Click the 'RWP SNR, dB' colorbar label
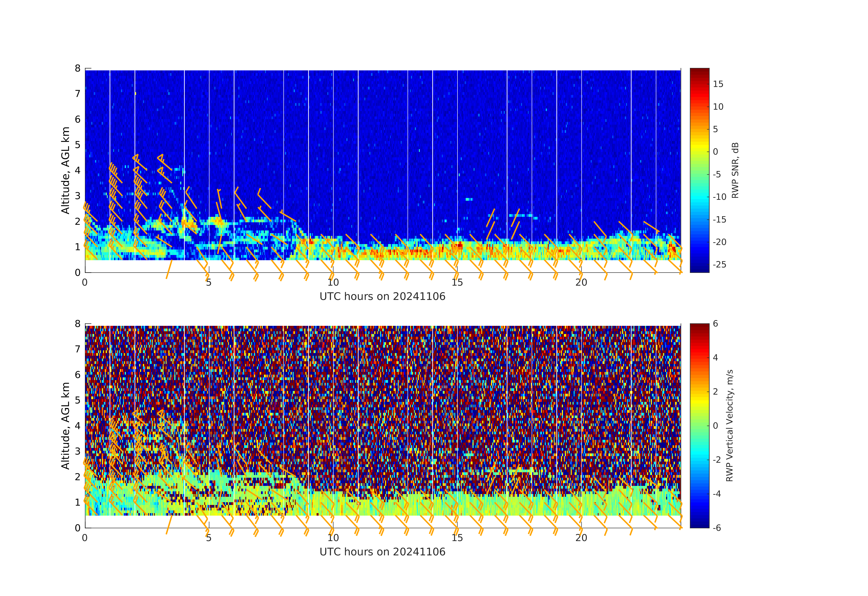 coord(735,170)
